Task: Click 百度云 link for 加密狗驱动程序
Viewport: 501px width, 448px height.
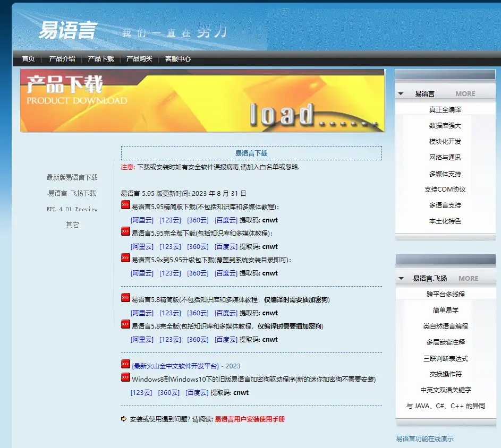Action: [197, 392]
